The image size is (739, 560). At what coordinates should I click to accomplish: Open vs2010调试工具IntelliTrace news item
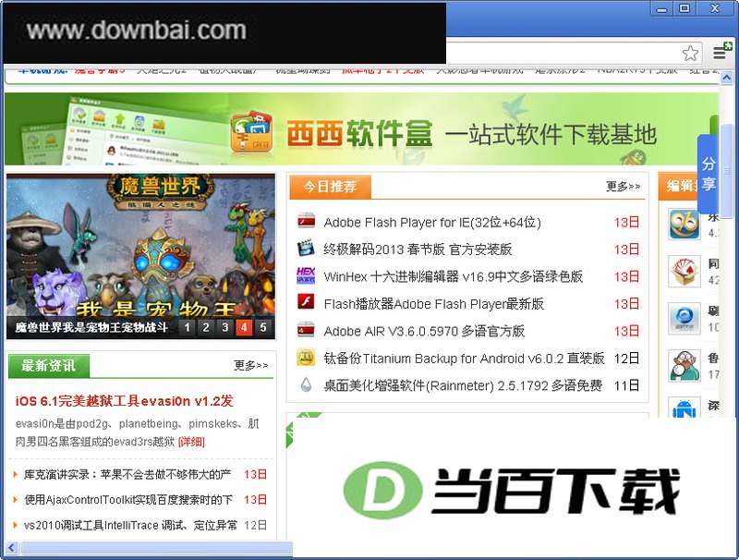point(130,525)
